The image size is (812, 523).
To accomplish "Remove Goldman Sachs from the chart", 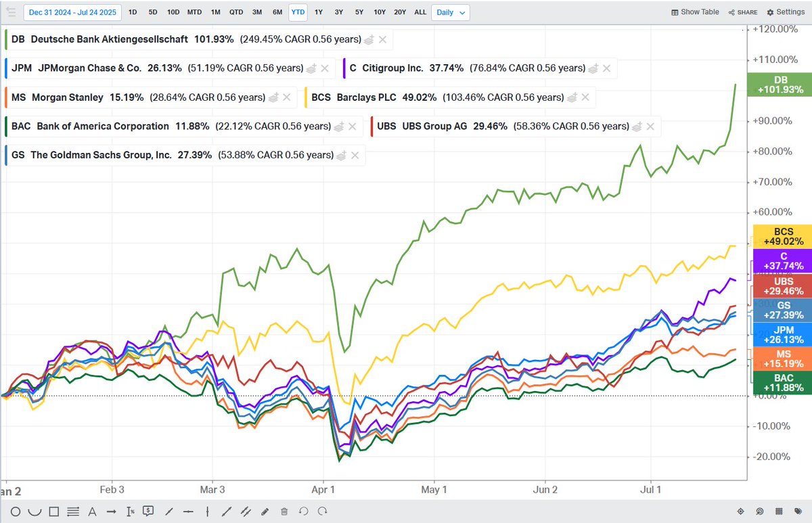I will coord(355,155).
